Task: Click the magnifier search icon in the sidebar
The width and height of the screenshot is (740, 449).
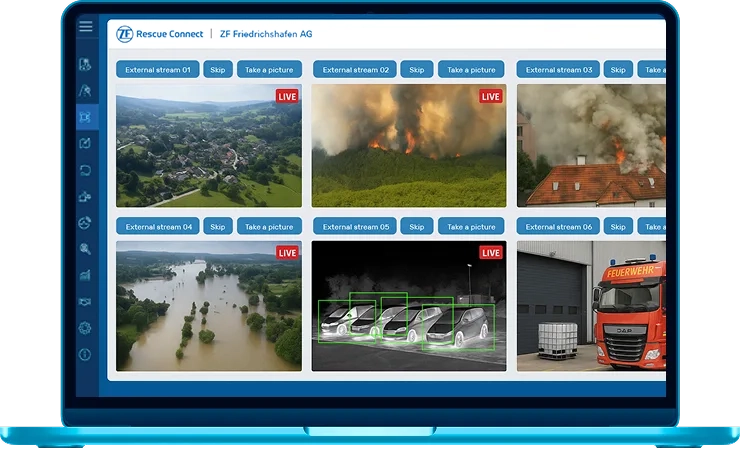Action: point(86,249)
